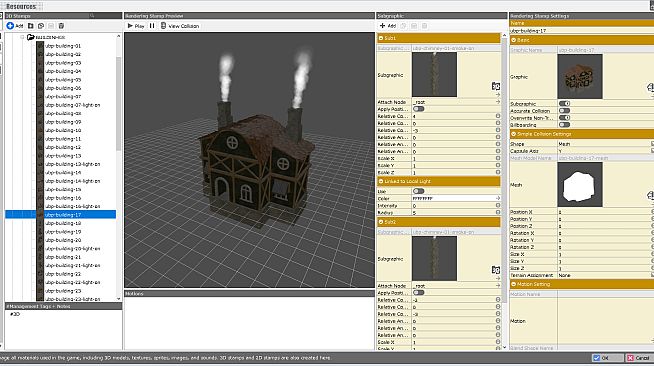Image resolution: width=654 pixels, height=366 pixels.
Task: Enable the Billboarding switch
Action: click(564, 125)
